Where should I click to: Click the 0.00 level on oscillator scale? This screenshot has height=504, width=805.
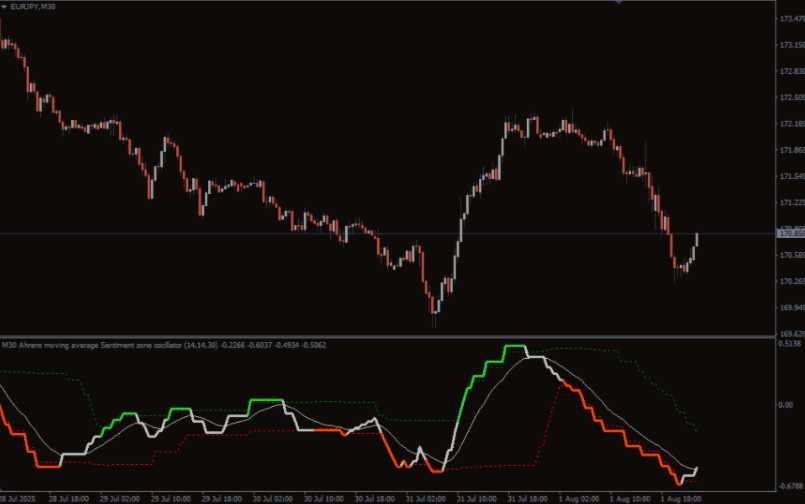[786, 405]
